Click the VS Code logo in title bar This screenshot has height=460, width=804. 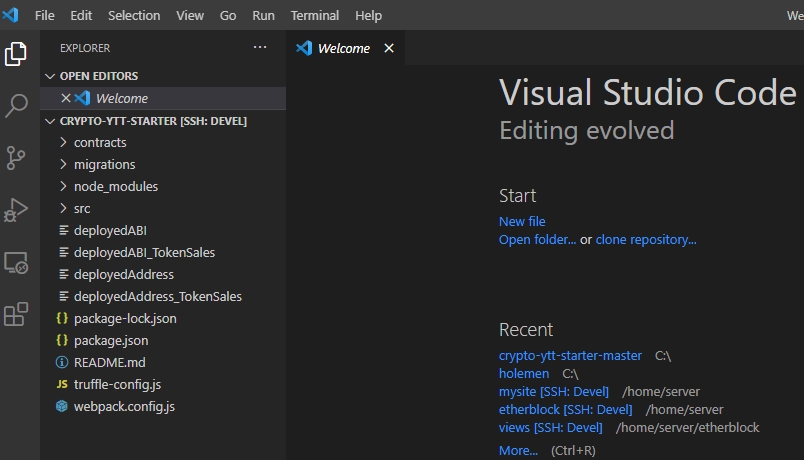[x=10, y=15]
